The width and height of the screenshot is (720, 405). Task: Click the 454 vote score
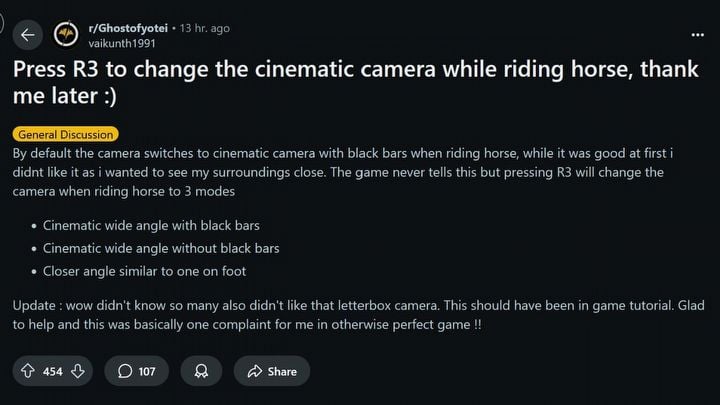53,371
